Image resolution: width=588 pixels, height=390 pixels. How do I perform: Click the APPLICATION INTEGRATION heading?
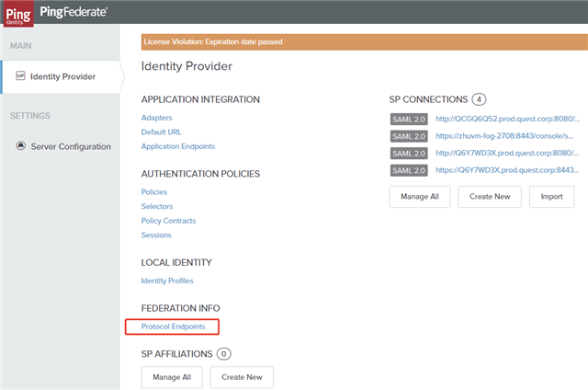click(x=200, y=99)
